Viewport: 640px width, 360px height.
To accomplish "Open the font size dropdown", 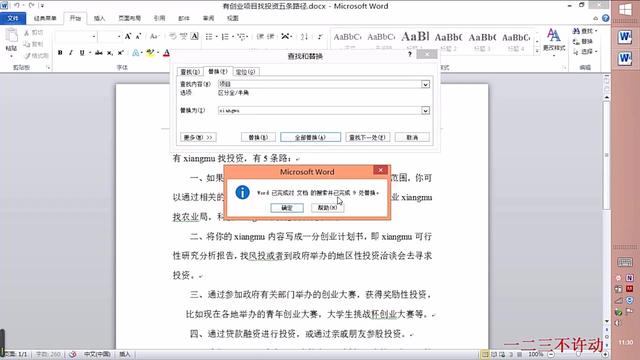I will 119,37.
